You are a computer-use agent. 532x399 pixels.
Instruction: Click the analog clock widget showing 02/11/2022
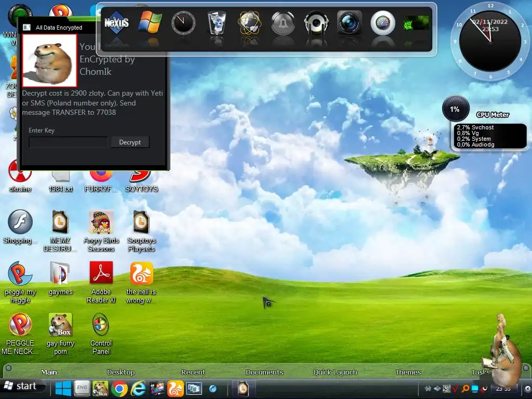(x=490, y=42)
